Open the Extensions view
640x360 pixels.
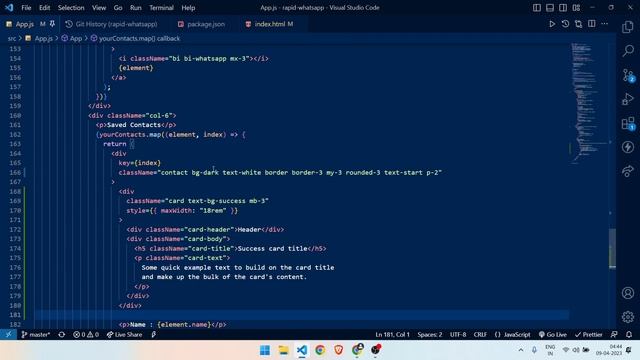tap(628, 123)
